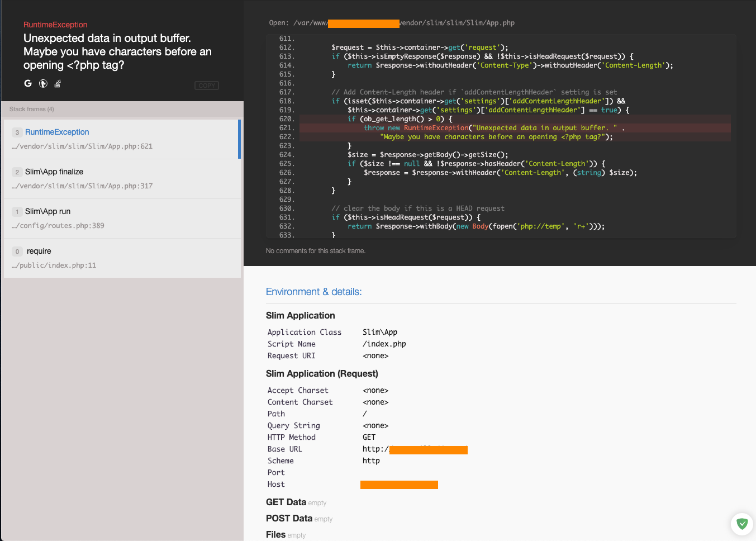Click the GET Data empty label

click(317, 503)
